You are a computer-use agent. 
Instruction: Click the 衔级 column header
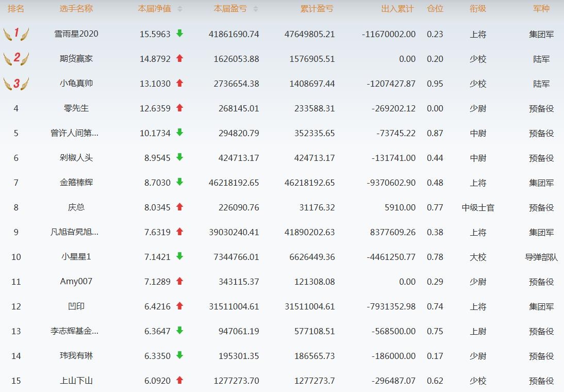click(x=478, y=9)
